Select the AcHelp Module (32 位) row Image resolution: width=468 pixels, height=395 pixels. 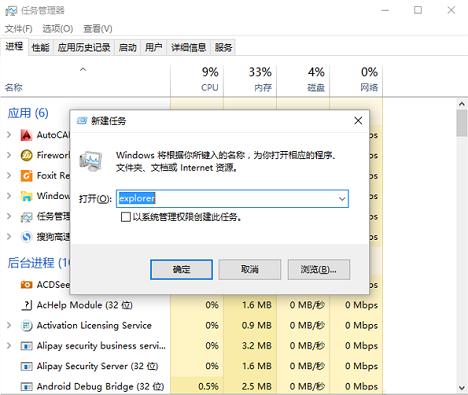pos(191,305)
